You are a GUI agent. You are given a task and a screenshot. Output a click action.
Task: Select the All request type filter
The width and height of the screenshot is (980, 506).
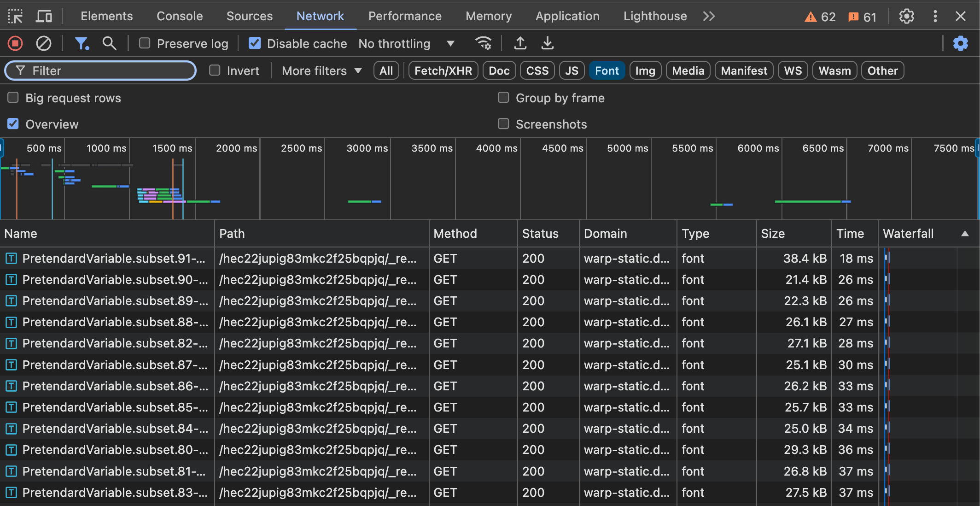386,71
